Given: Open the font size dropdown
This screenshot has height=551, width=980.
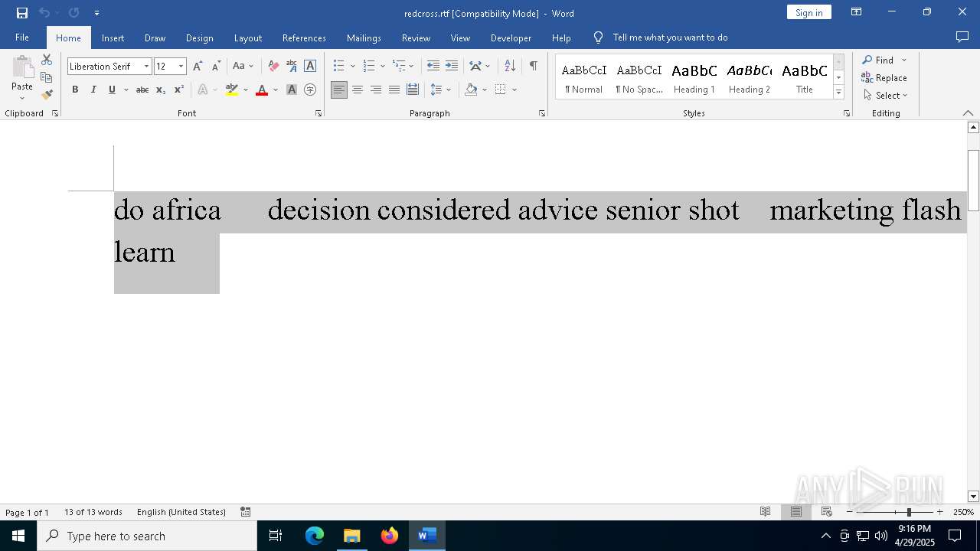Looking at the screenshot, I should pos(181,67).
